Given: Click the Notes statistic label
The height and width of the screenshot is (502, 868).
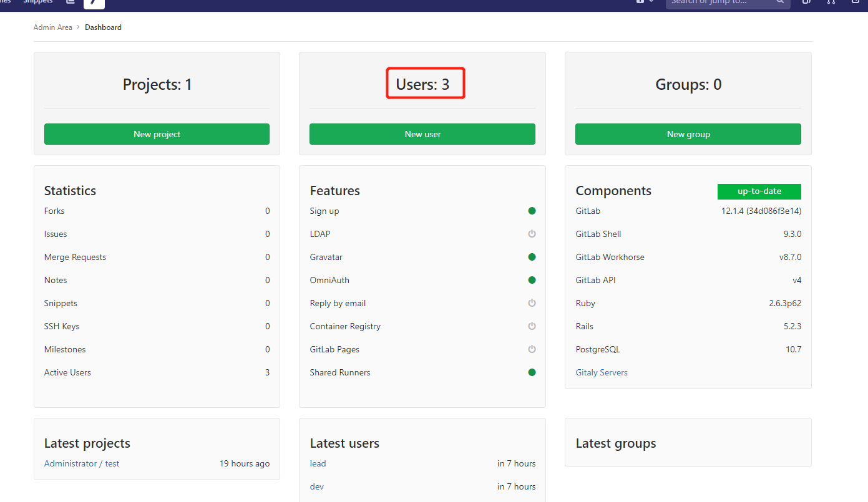Looking at the screenshot, I should click(x=56, y=280).
